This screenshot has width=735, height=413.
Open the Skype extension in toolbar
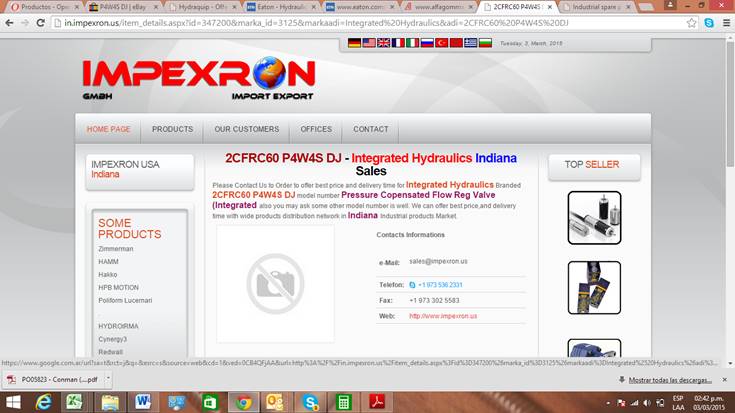click(x=709, y=23)
